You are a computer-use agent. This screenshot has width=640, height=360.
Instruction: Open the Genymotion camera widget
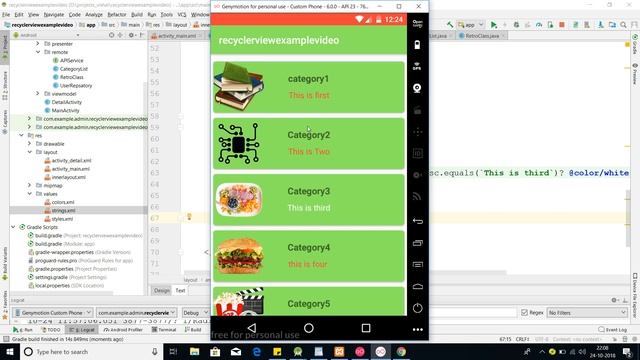click(417, 88)
